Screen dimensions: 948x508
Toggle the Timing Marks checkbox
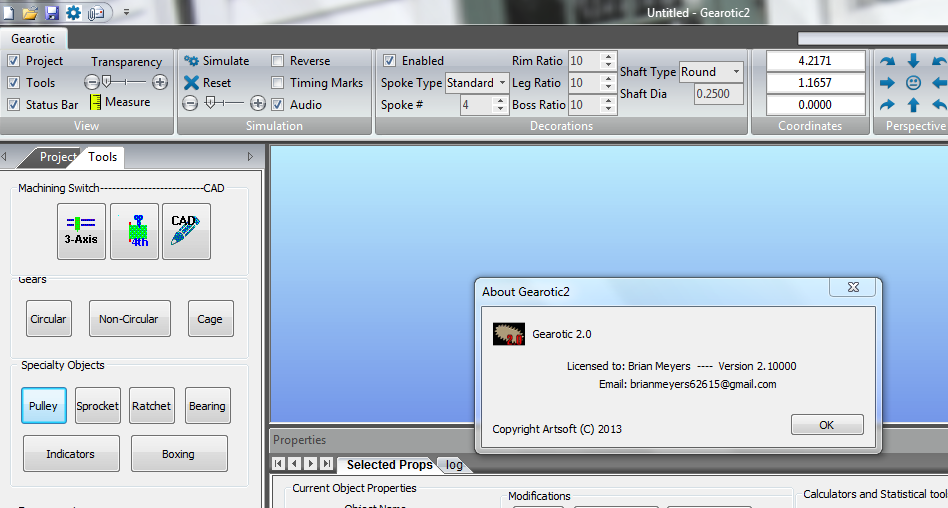278,83
